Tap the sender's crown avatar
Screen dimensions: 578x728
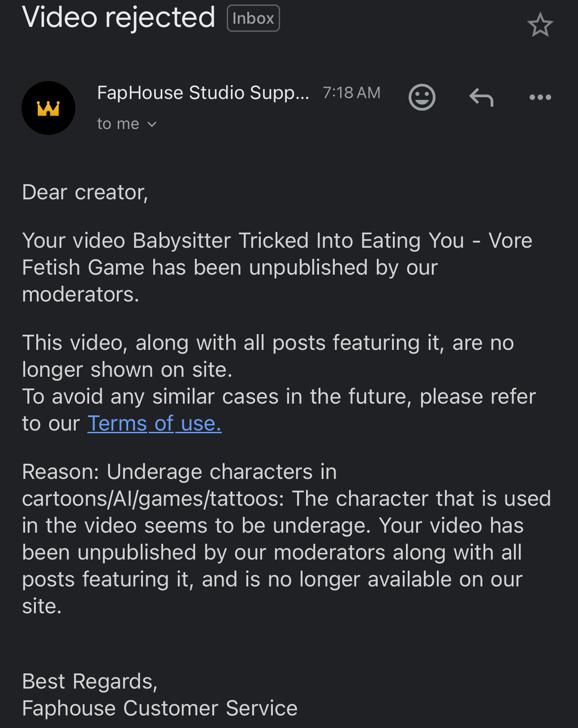[48, 108]
